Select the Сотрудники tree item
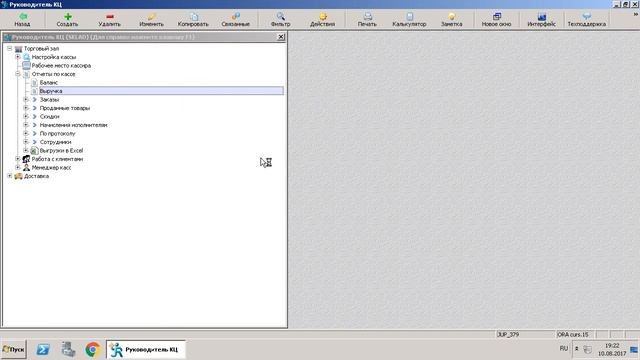The width and height of the screenshot is (640, 360). [56, 142]
